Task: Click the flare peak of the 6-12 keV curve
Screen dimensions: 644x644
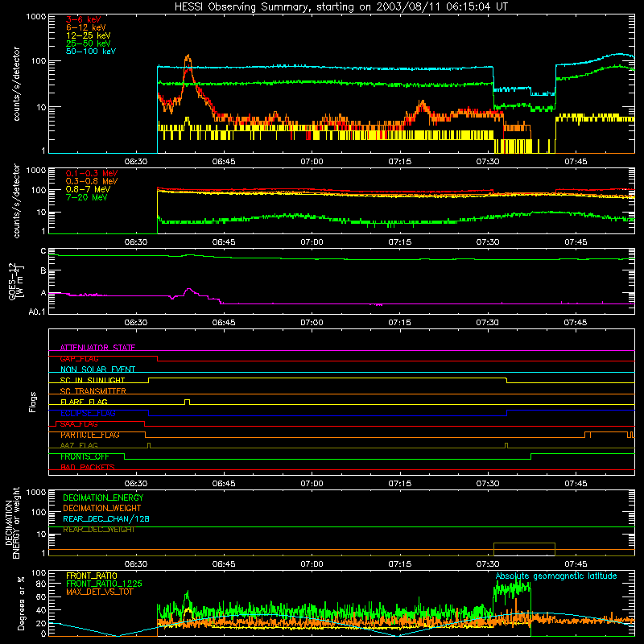Action: click(x=188, y=56)
